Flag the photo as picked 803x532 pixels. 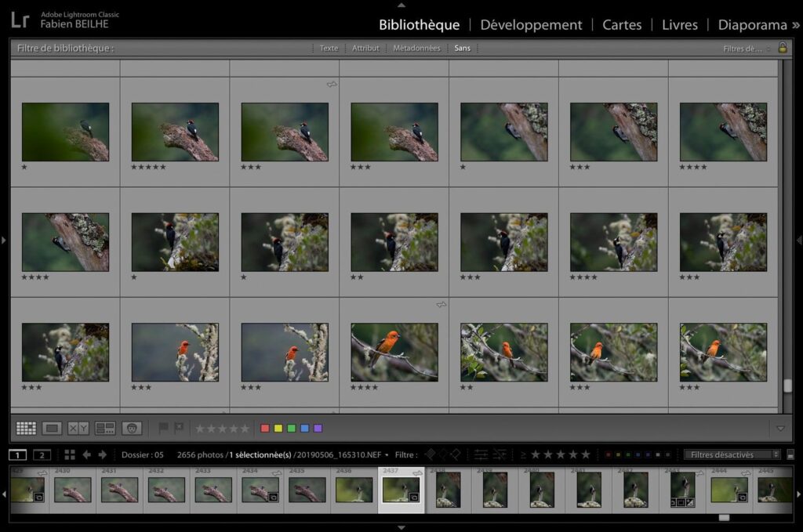pyautogui.click(x=164, y=429)
